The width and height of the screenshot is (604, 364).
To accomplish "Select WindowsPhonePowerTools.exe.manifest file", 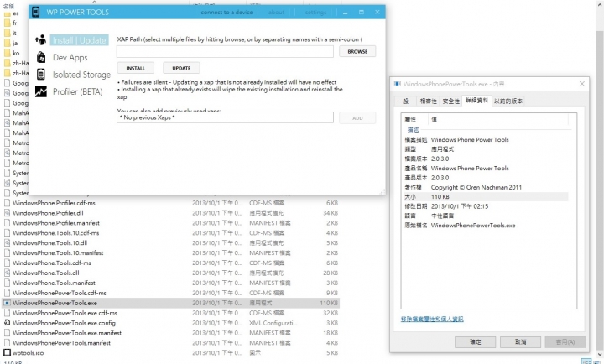I will 67,333.
